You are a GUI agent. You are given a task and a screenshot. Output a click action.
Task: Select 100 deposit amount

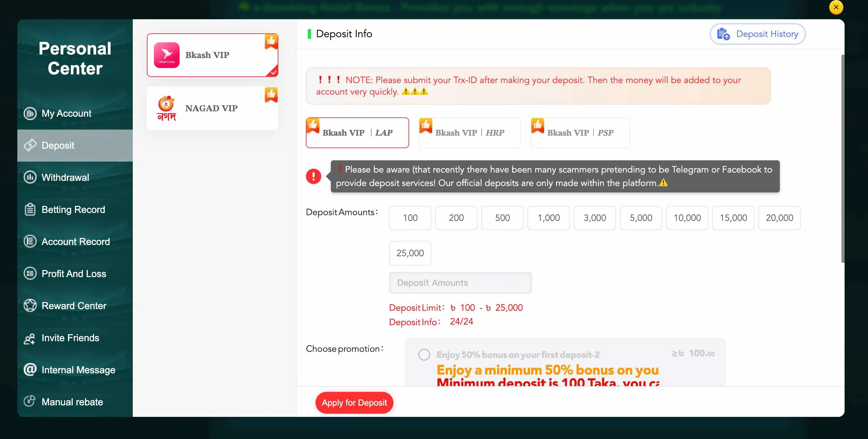point(410,218)
